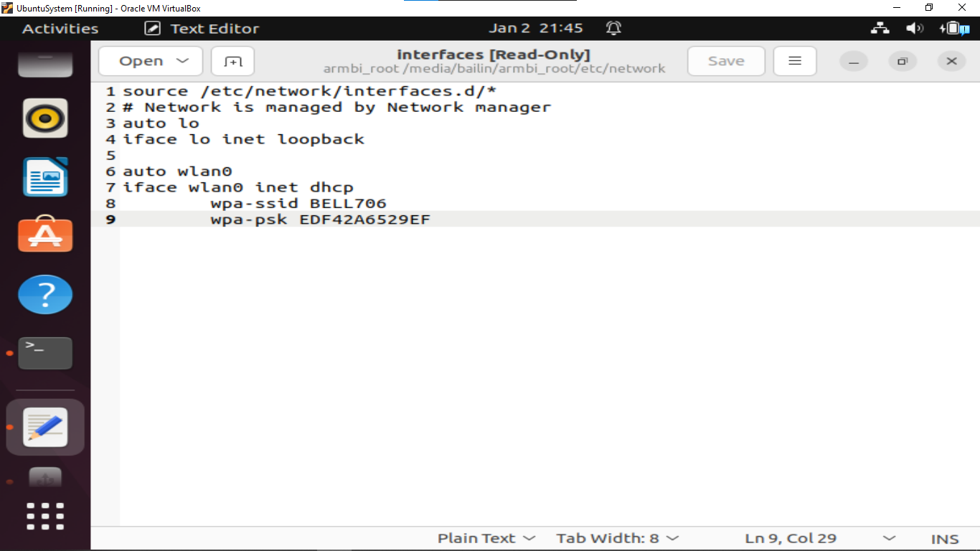Minimize the Text Editor window
The image size is (980, 551).
(x=854, y=62)
